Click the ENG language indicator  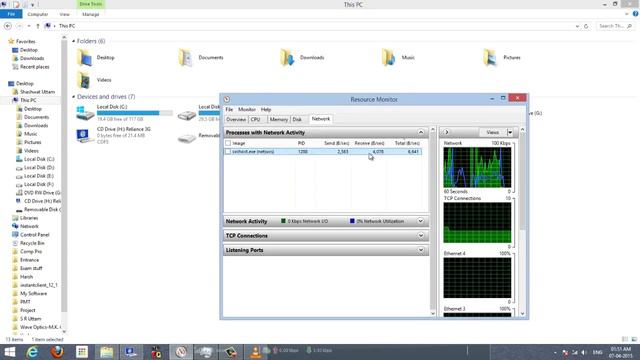[x=597, y=352]
